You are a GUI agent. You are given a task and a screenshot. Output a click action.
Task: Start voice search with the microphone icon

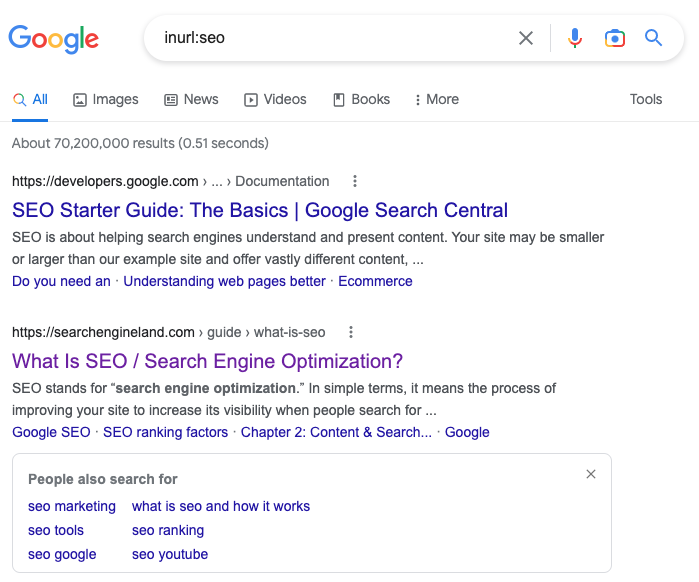click(575, 38)
